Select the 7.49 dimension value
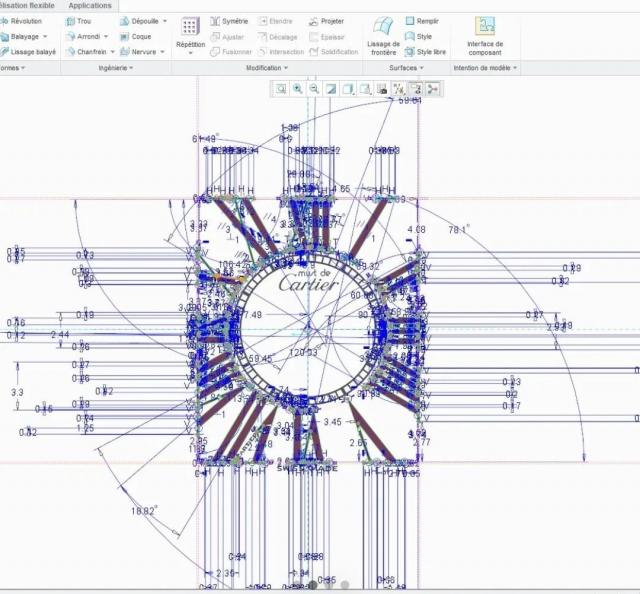The image size is (640, 594). click(253, 315)
